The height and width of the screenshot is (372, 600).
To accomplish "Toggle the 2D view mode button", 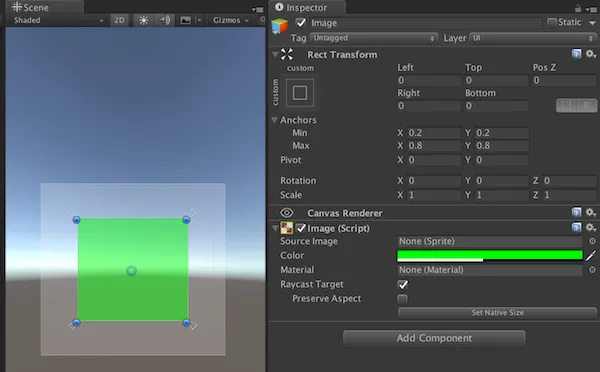I will tap(119, 20).
